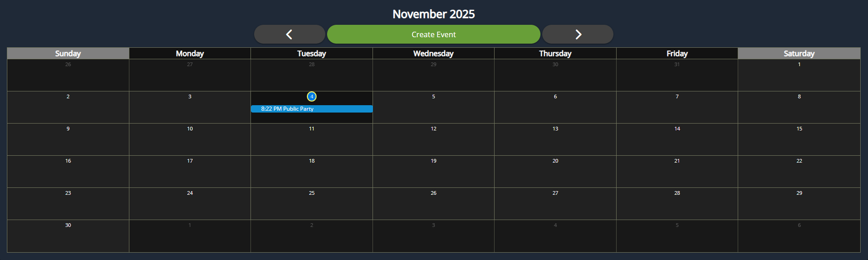Select the highlighted day 4 circle
This screenshot has width=868, height=260.
[312, 96]
